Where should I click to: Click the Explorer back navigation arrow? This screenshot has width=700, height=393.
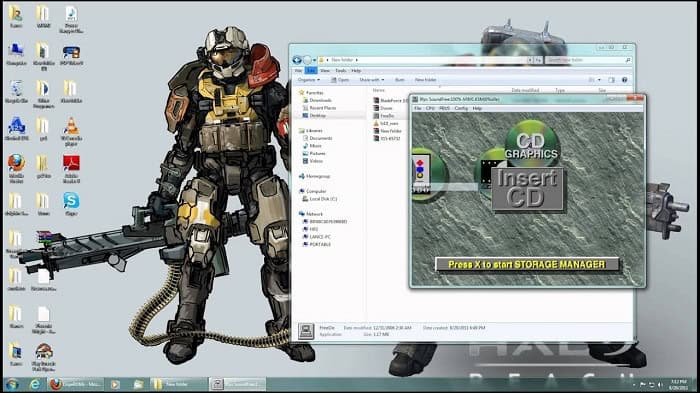[x=297, y=60]
